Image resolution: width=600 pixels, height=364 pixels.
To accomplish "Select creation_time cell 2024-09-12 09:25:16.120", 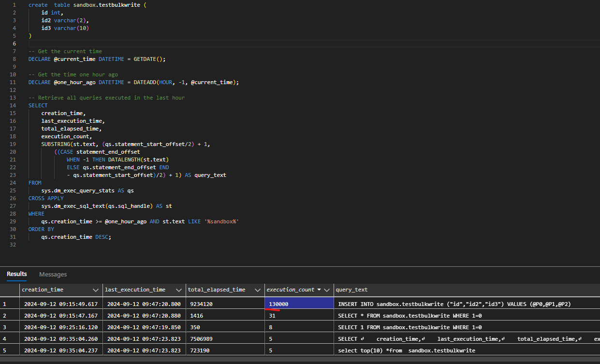I will pyautogui.click(x=61, y=327).
